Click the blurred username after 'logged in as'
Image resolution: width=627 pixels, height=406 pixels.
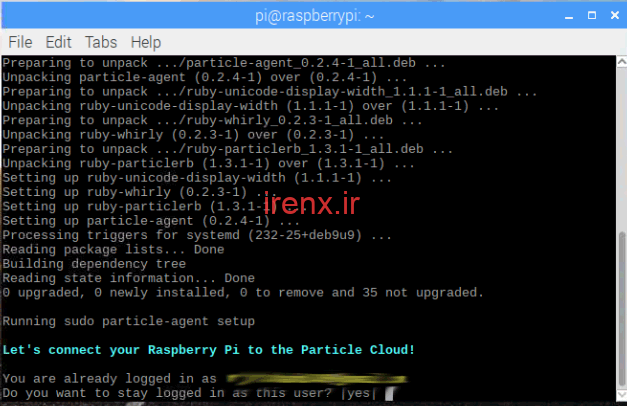tap(300, 379)
